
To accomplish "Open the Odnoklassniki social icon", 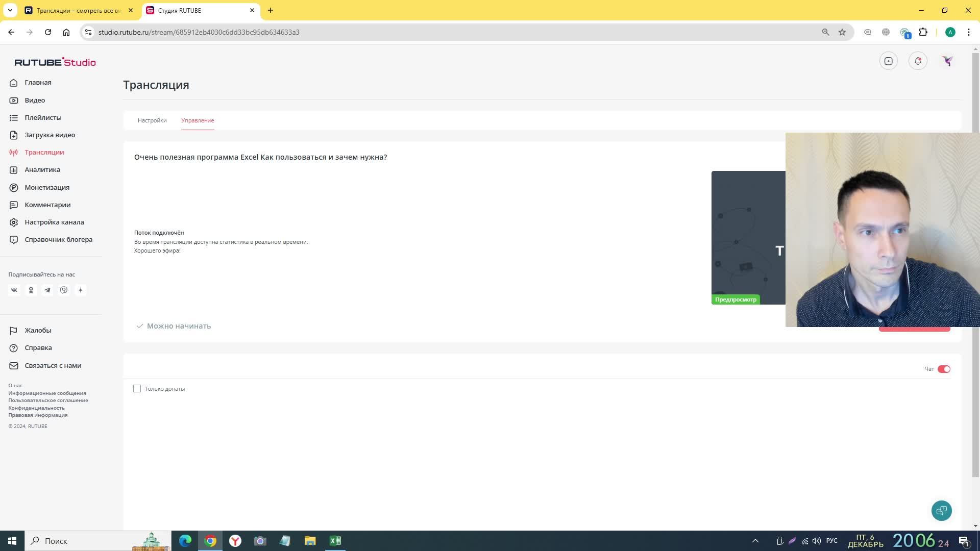I will tap(31, 290).
